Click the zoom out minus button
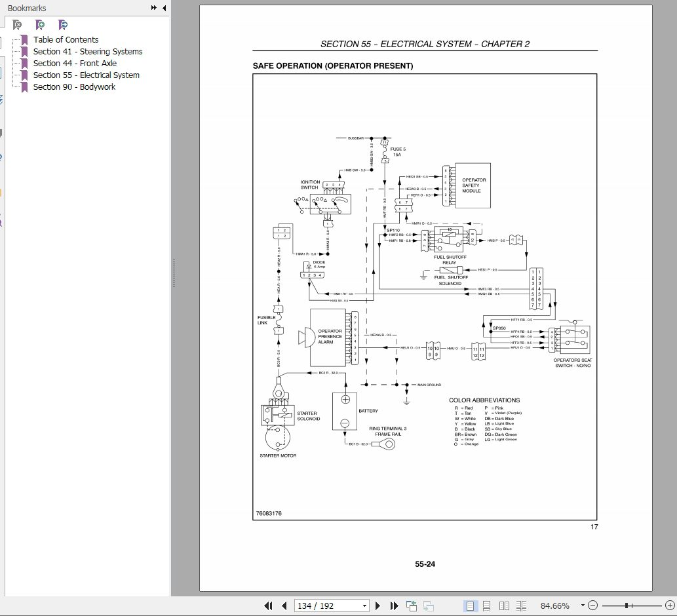The height and width of the screenshot is (616, 677). (x=593, y=606)
